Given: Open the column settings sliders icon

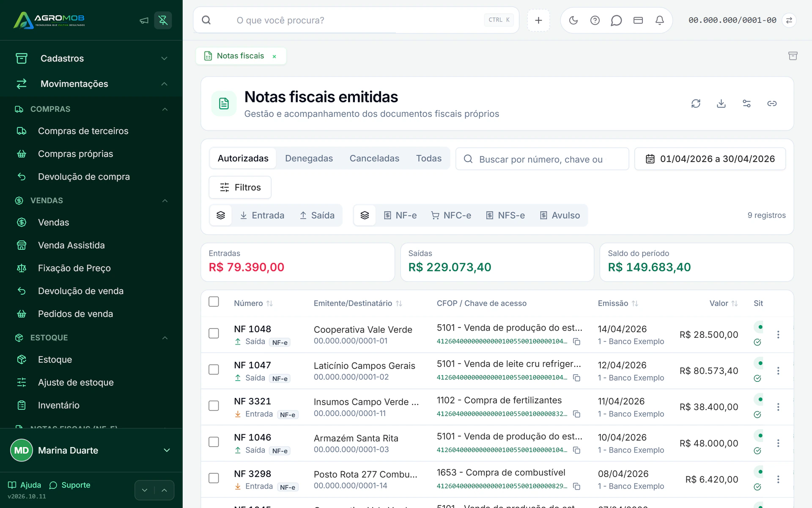Looking at the screenshot, I should [x=747, y=103].
